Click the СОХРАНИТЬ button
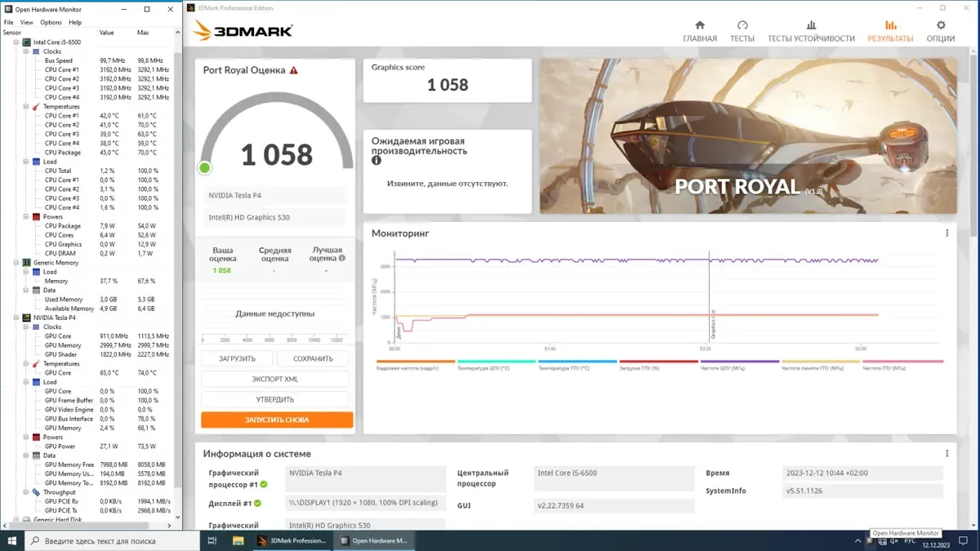980x551 pixels. [313, 359]
